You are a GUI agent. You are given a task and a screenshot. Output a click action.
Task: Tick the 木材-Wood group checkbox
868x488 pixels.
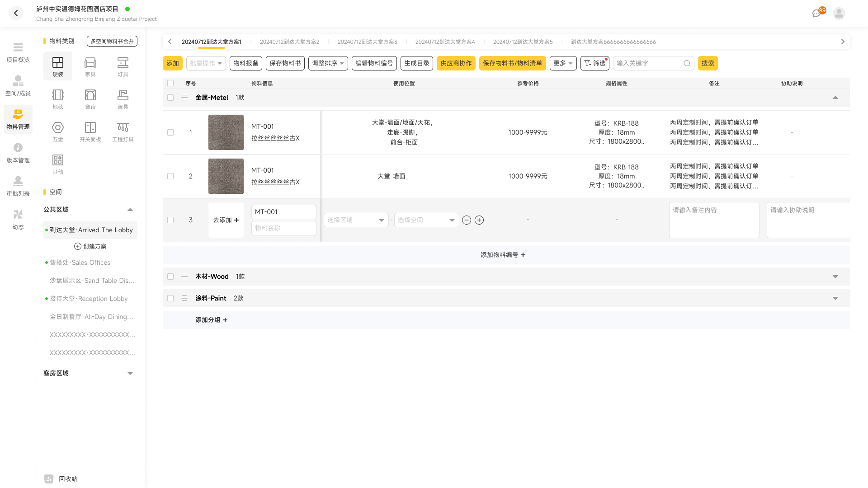170,277
